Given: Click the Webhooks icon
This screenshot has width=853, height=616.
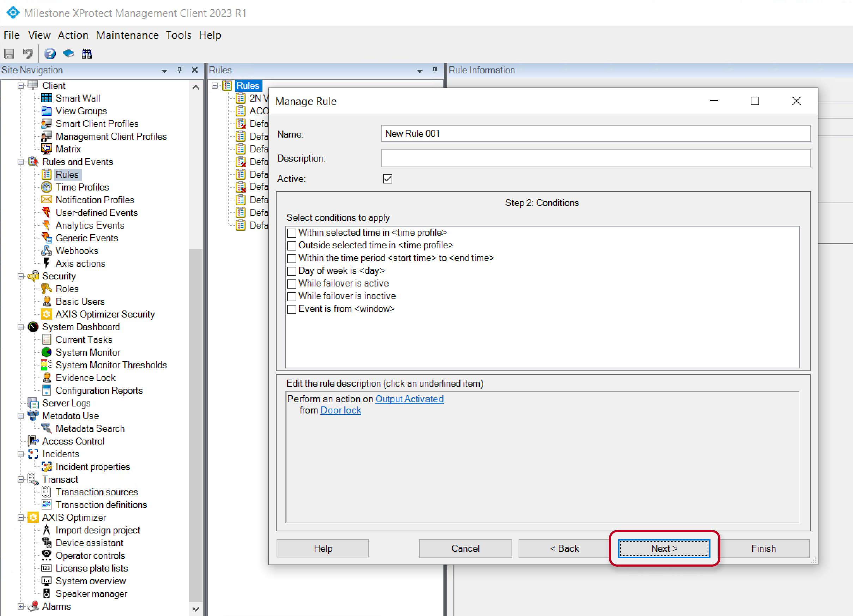Looking at the screenshot, I should 47,250.
